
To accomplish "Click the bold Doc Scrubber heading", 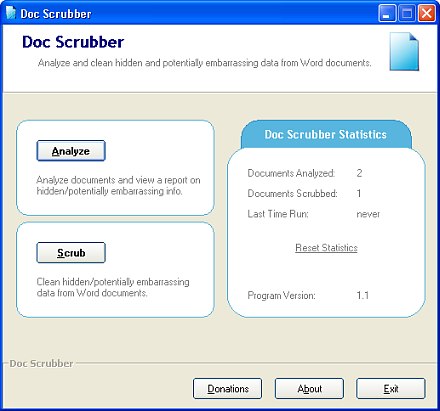I will tap(73, 42).
